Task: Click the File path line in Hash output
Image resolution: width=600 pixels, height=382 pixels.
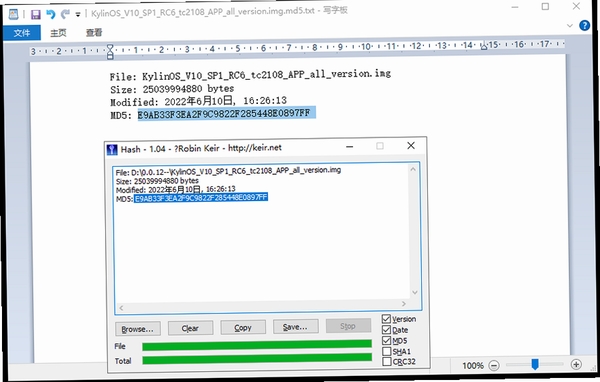Action: coord(228,171)
